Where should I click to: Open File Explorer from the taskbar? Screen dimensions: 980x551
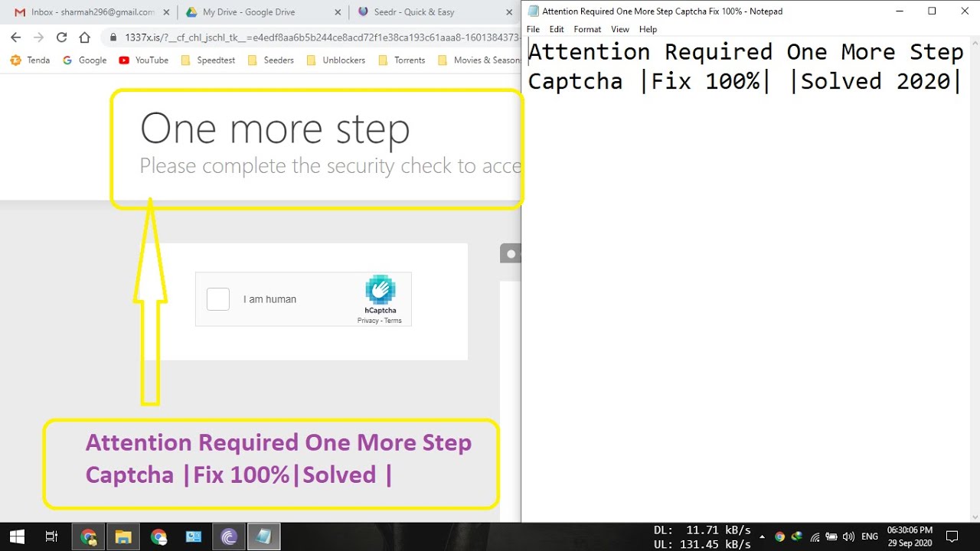coord(123,536)
